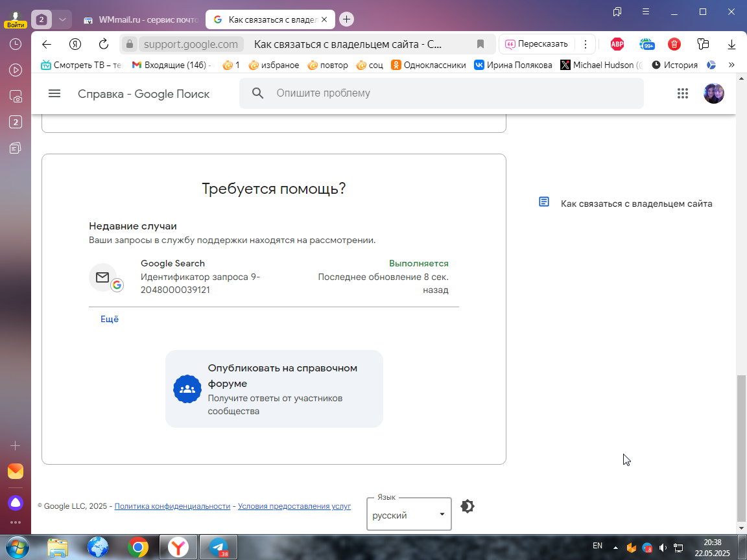Image resolution: width=747 pixels, height=560 pixels.
Task: Bookmark this page with the bookmark icon
Action: 480,44
